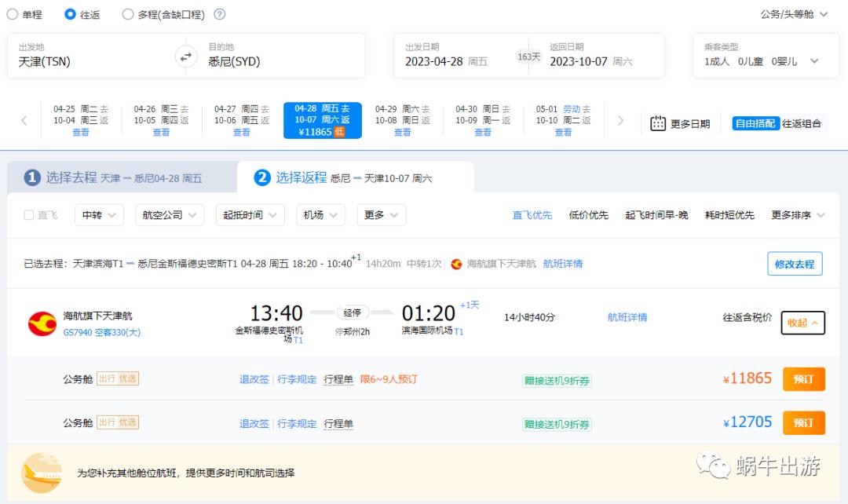
Task: Switch to the 往返组合 tab
Action: (x=802, y=123)
